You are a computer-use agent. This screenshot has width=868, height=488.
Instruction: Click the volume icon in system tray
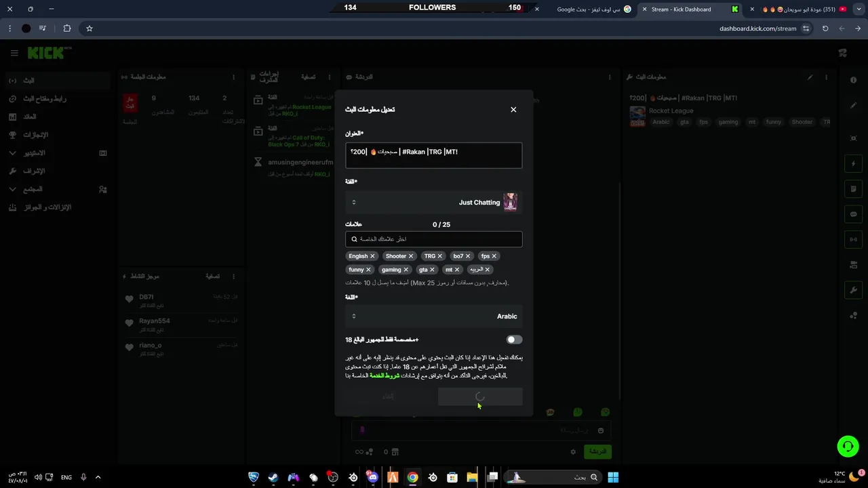pos(38,477)
